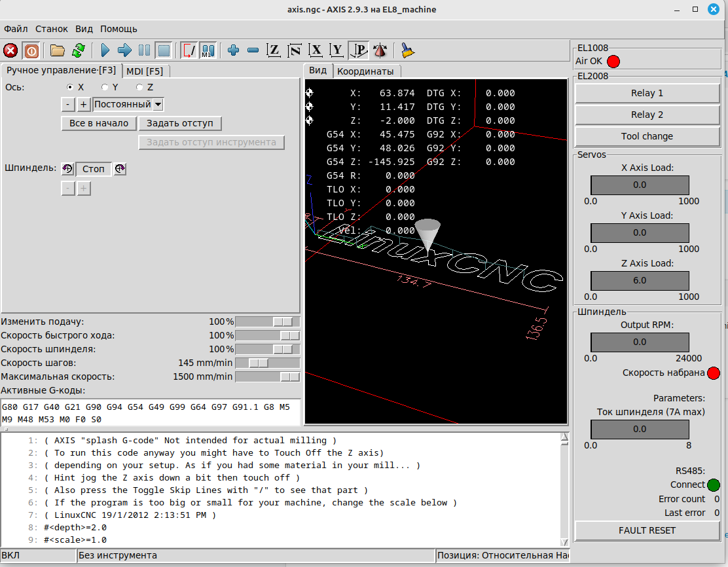Open the Постоянный jog increment dropdown

[128, 105]
